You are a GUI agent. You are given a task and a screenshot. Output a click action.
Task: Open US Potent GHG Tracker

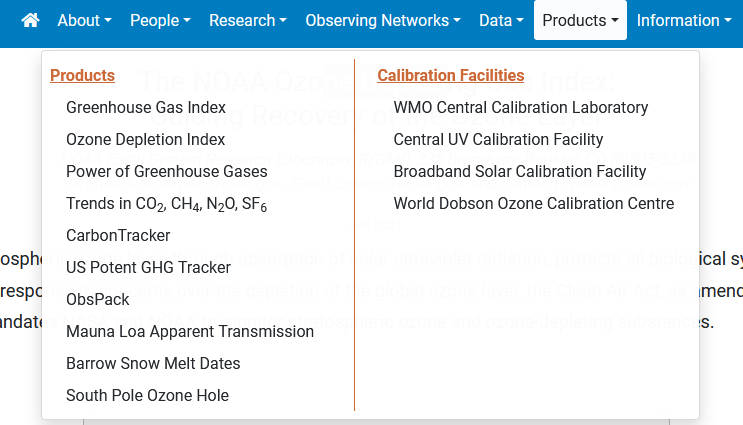148,267
